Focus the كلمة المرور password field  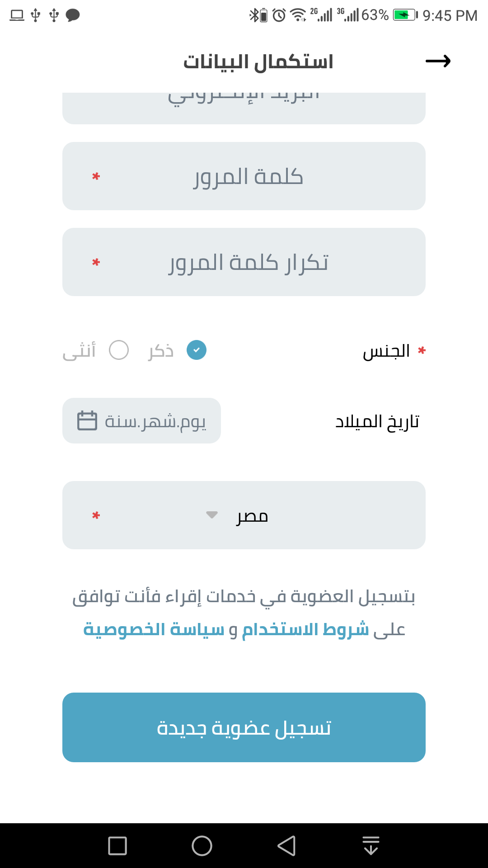(244, 176)
